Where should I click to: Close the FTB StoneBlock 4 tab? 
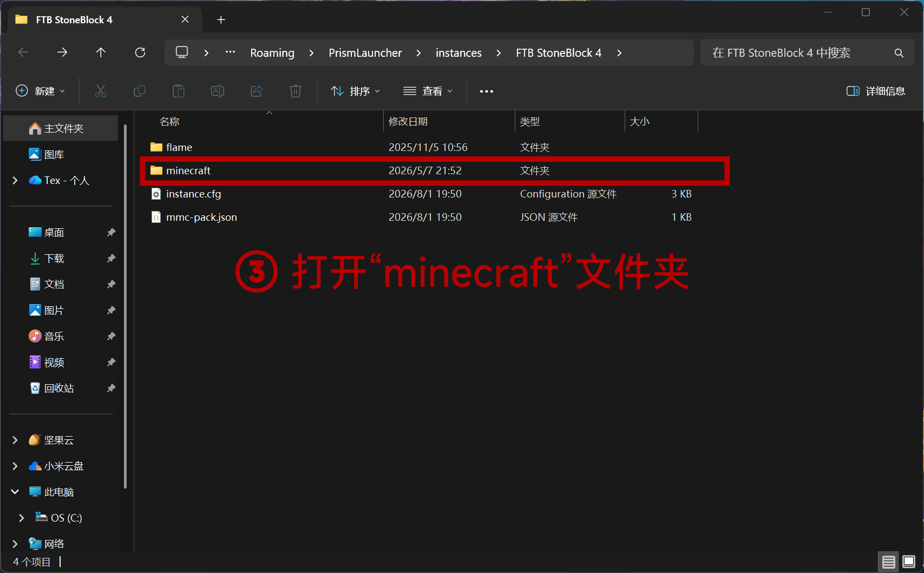(185, 19)
